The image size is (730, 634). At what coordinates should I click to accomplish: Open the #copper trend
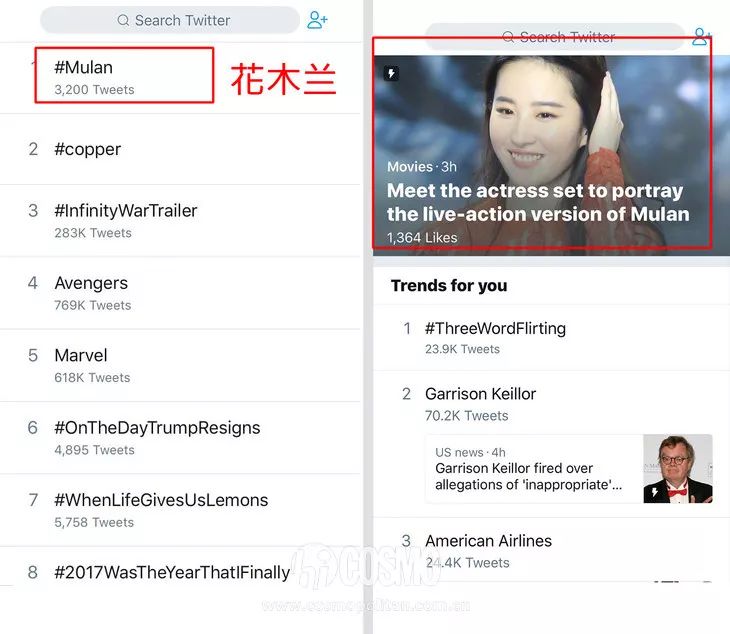(x=180, y=149)
